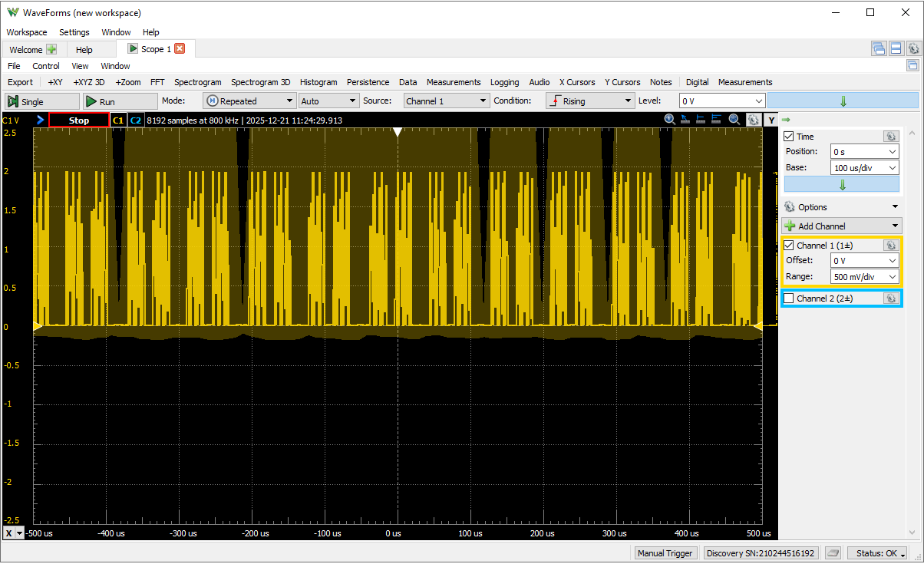Click the device icon in status bar
Viewport: 924px width, 564px height.
[x=833, y=553]
